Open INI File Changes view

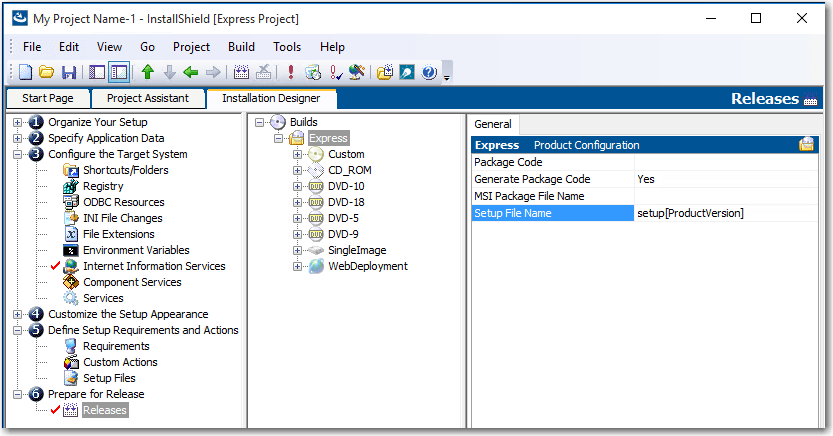pyautogui.click(x=123, y=218)
